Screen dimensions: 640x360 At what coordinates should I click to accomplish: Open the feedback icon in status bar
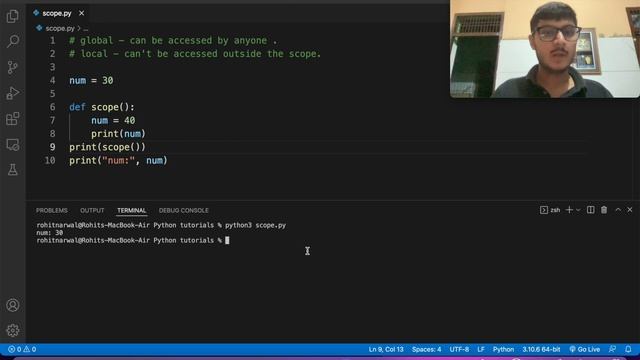coord(612,349)
